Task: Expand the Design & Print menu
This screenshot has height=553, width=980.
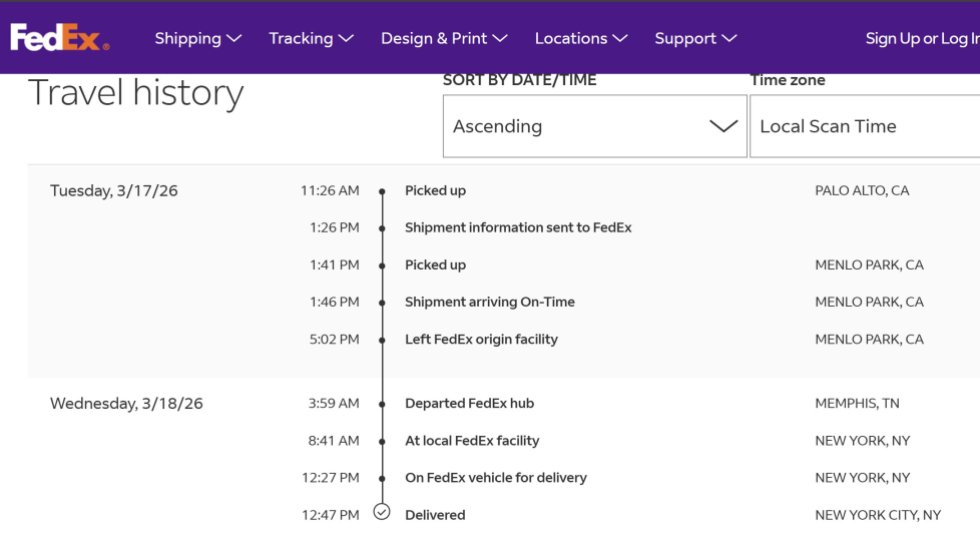Action: pos(444,38)
